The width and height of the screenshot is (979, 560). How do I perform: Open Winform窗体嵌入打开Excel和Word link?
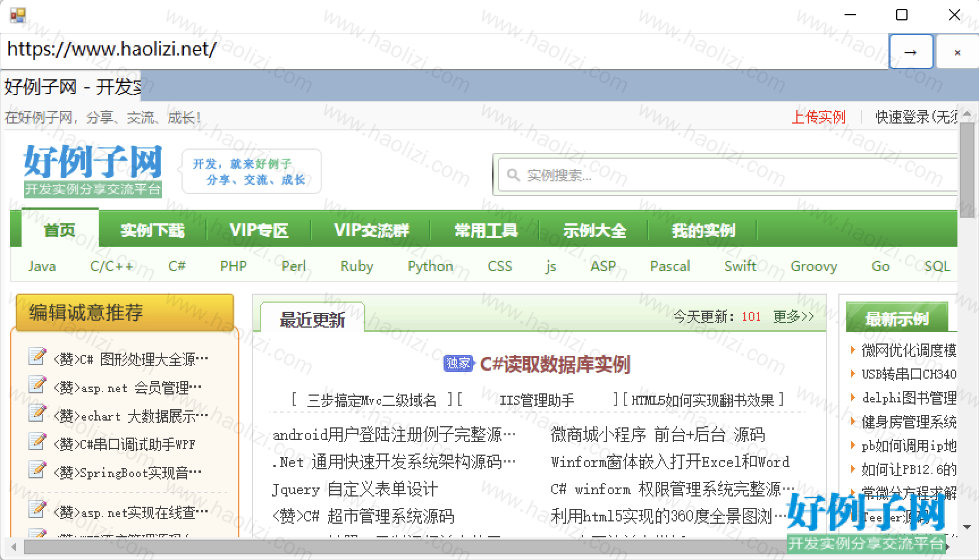670,462
